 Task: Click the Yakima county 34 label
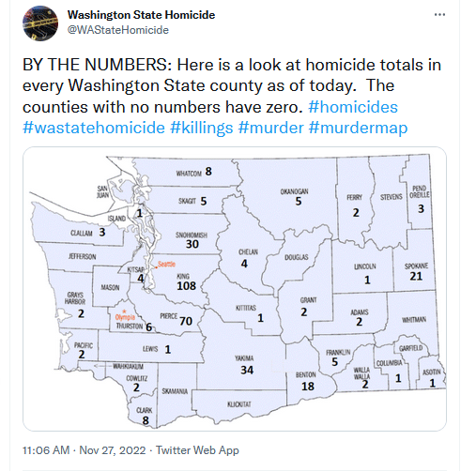247,370
